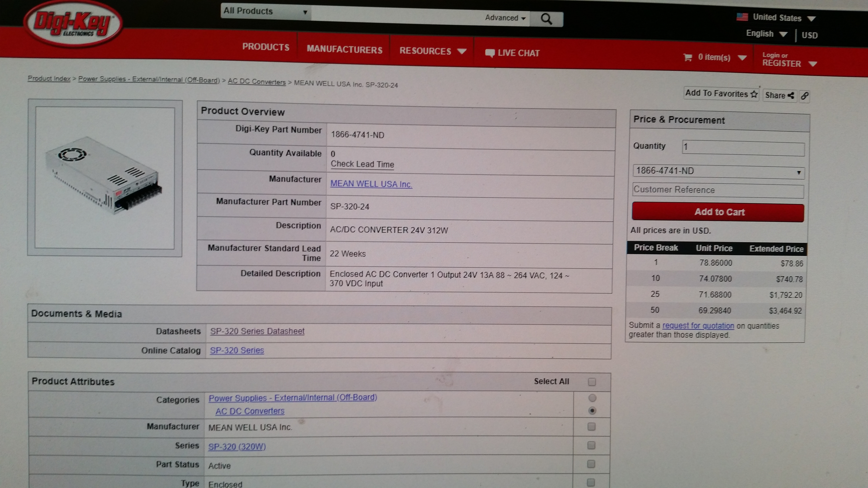The height and width of the screenshot is (488, 868).
Task: Select the Power Supplies category radio button
Action: pyautogui.click(x=592, y=398)
